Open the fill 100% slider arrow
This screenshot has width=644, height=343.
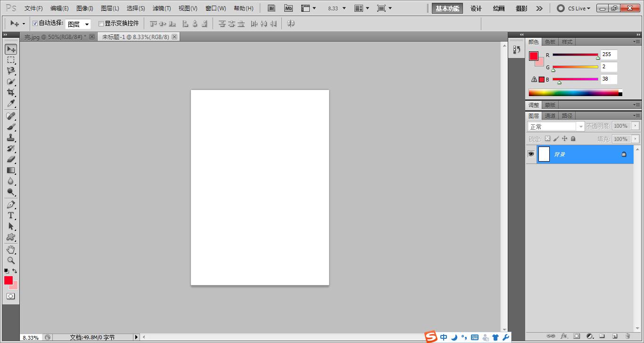click(636, 139)
